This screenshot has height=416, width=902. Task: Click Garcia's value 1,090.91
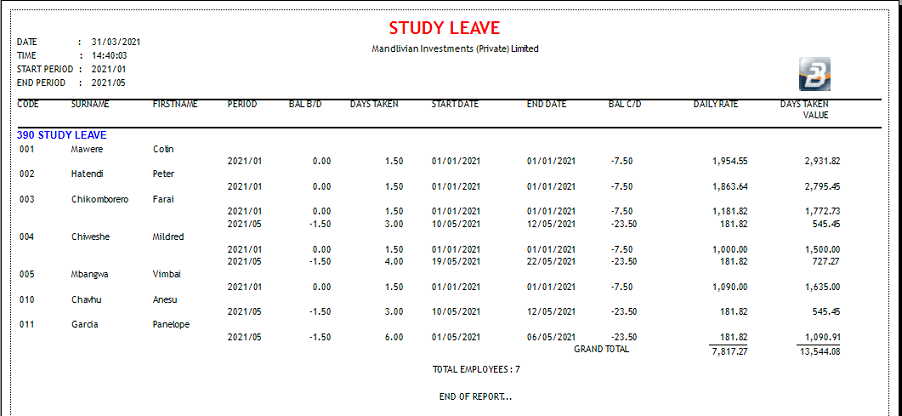pyautogui.click(x=822, y=337)
